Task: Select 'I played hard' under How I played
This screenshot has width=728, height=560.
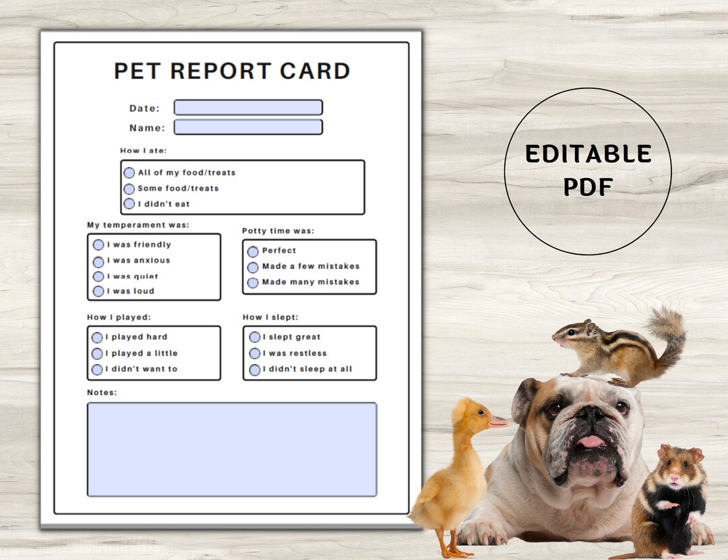Action: click(97, 337)
